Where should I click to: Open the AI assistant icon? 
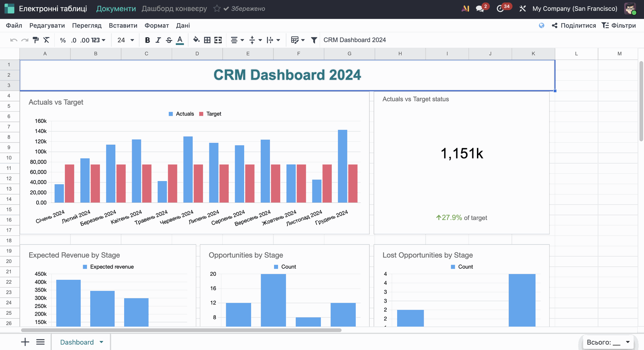(465, 9)
